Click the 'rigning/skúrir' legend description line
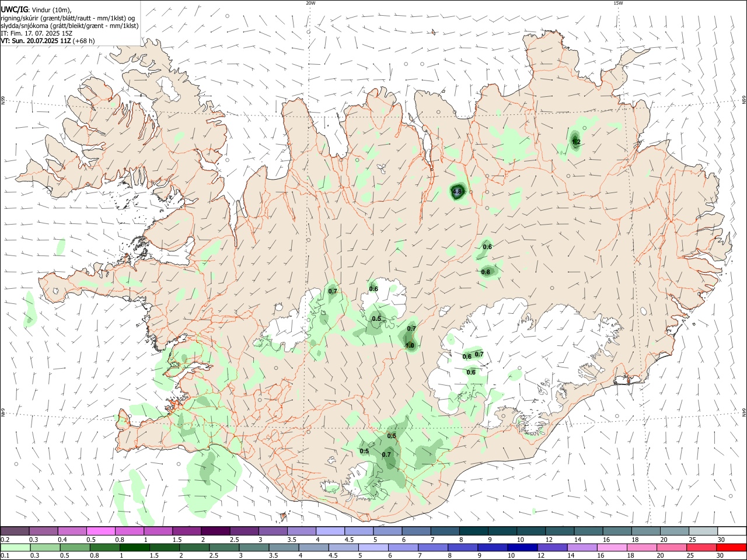 coord(67,17)
